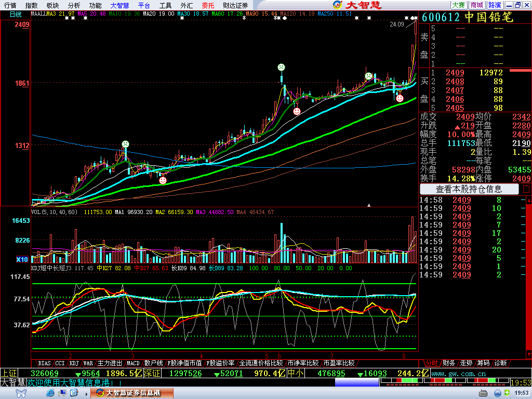Click the buy level 1 price 2409
The height and width of the screenshot is (399, 532).
455,73
